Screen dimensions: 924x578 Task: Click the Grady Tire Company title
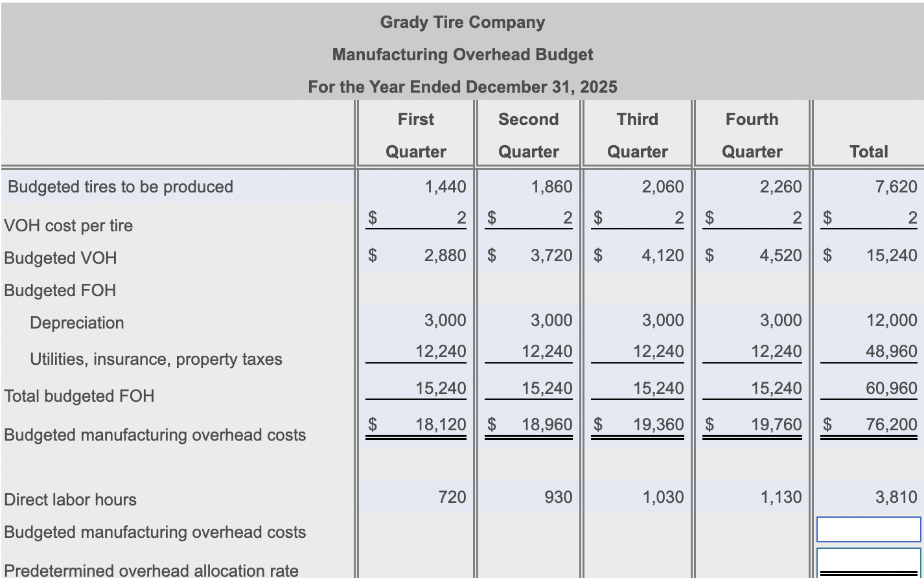tap(462, 22)
